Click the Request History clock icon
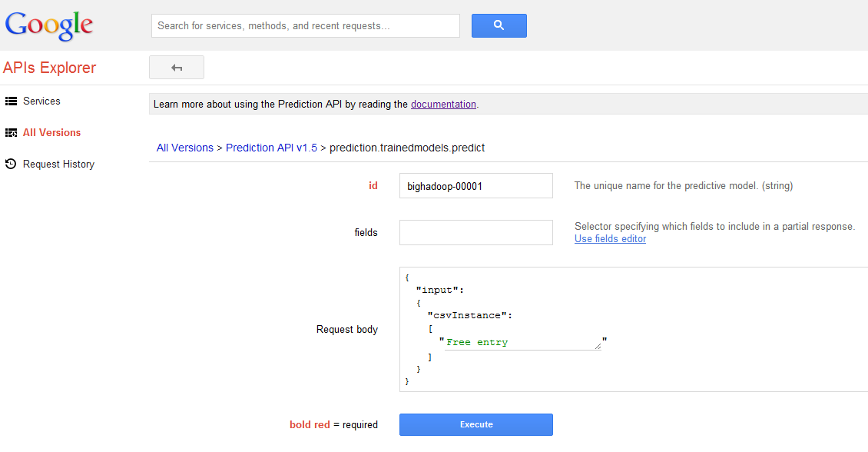This screenshot has height=452, width=868. point(11,164)
